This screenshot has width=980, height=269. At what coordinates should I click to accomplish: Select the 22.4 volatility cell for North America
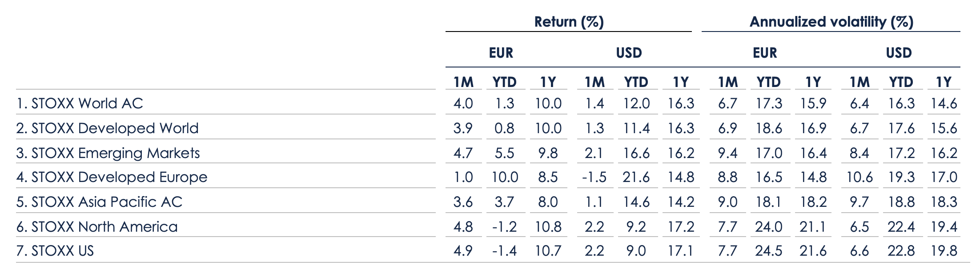901,227
